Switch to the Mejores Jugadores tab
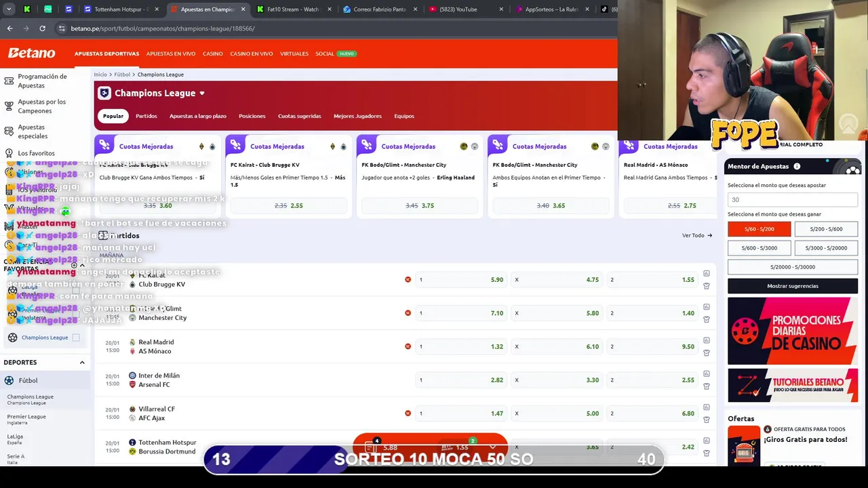This screenshot has width=868, height=488. pos(357,116)
